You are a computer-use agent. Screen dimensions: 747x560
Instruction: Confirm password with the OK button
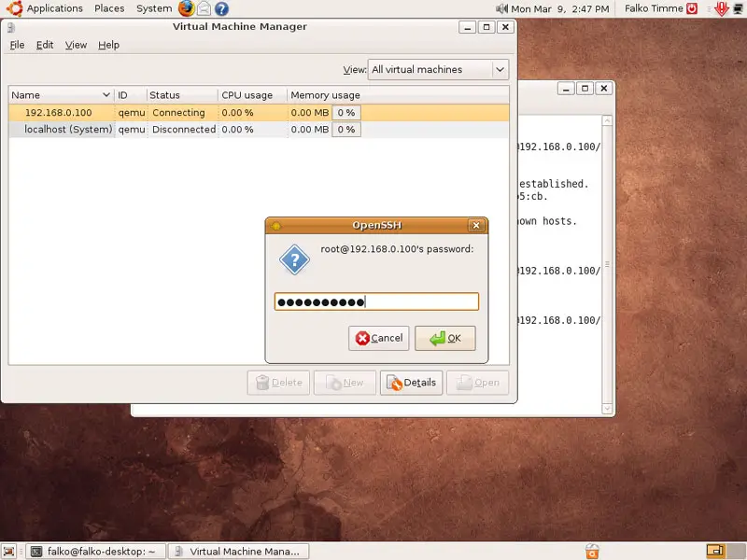445,338
